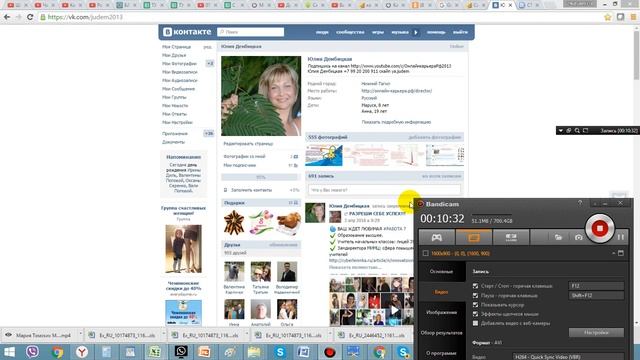Switch to Bandicam's Основные tab
This screenshot has height=360, width=640.
coord(442,271)
